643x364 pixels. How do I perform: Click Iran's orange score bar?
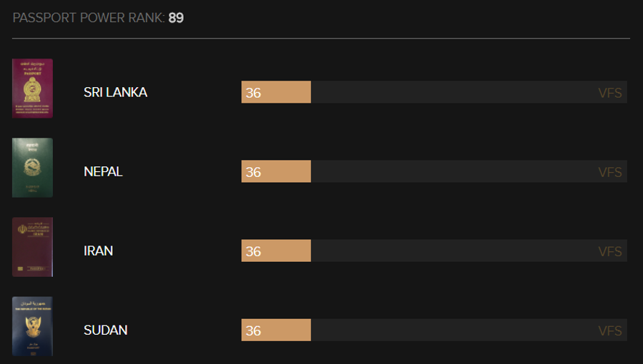[276, 251]
